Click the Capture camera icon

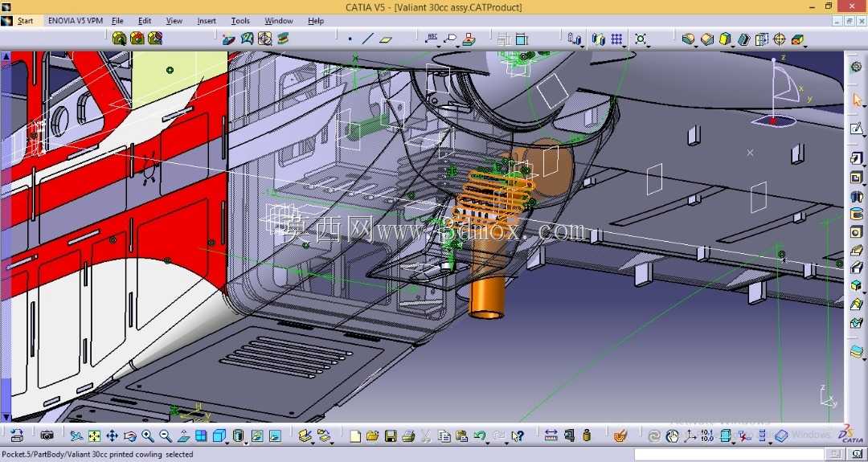pyautogui.click(x=47, y=435)
